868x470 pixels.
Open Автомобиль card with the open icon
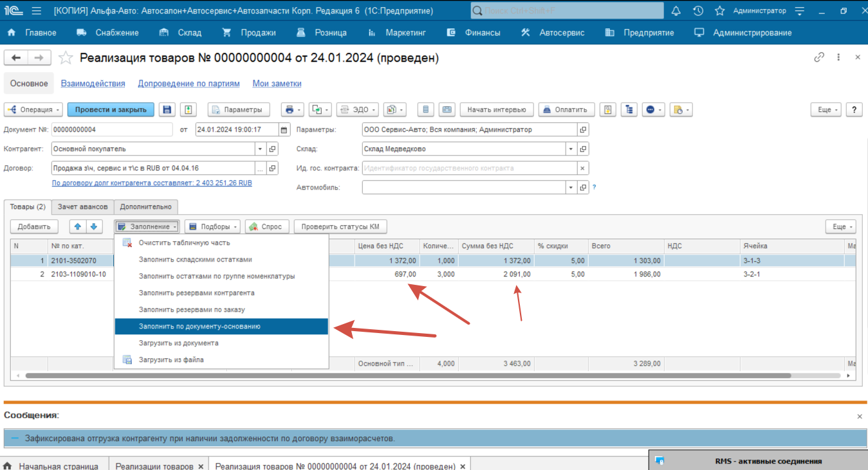583,188
